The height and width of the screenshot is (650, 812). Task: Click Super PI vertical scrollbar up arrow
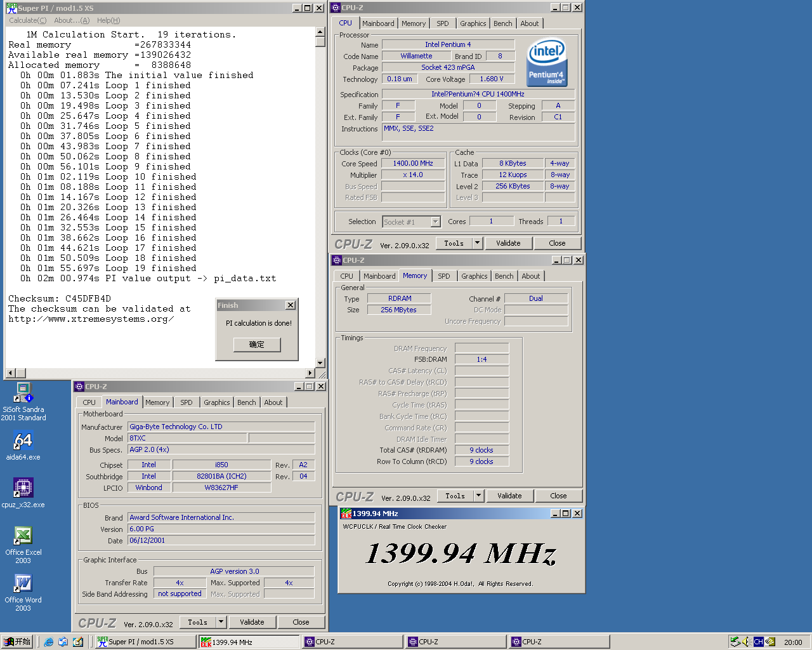pyautogui.click(x=320, y=32)
